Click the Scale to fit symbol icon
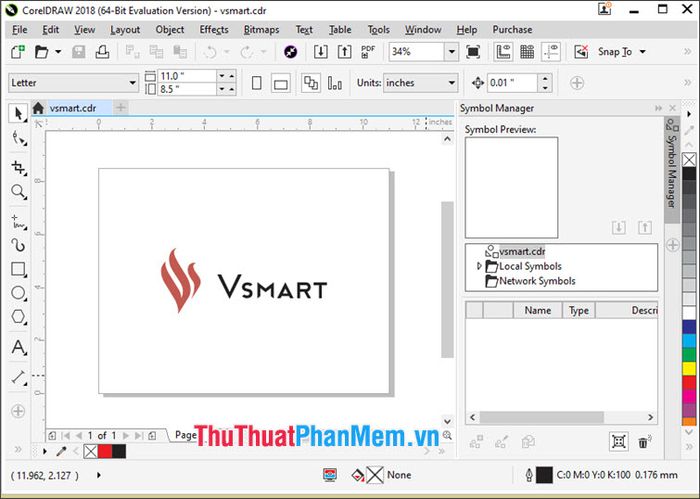The image size is (700, 499). coord(619,441)
